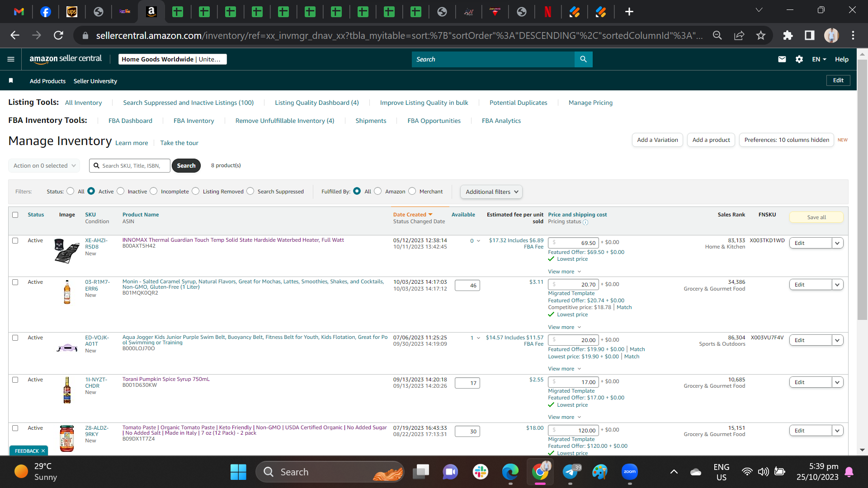Click the top search magnifier button
The width and height of the screenshot is (868, 488).
pyautogui.click(x=583, y=59)
